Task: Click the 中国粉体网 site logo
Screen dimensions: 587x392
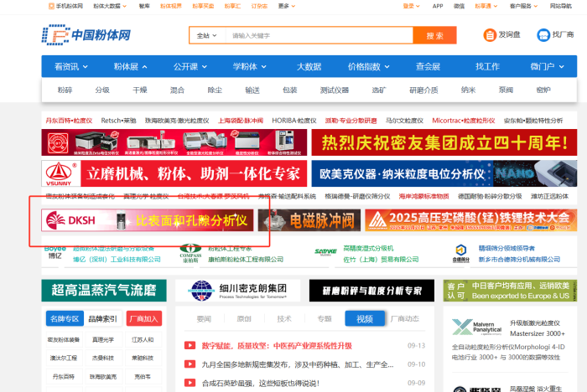Action: [86, 35]
